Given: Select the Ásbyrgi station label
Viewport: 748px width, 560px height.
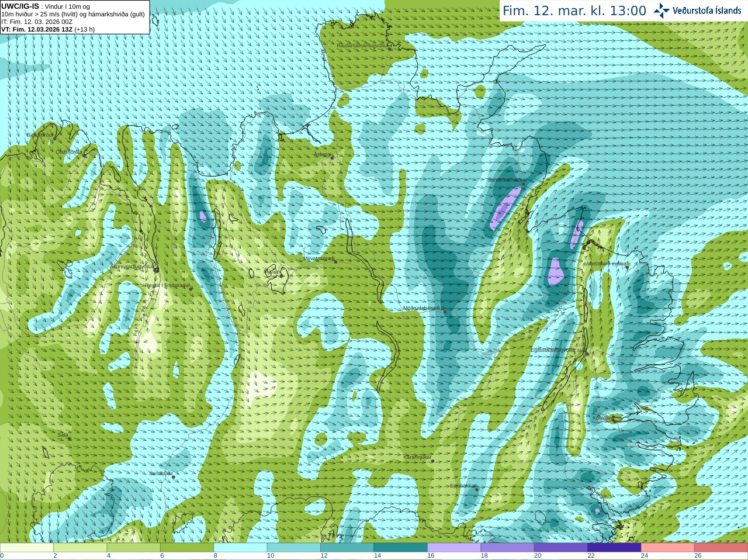Looking at the screenshot, I should pyautogui.click(x=322, y=154).
